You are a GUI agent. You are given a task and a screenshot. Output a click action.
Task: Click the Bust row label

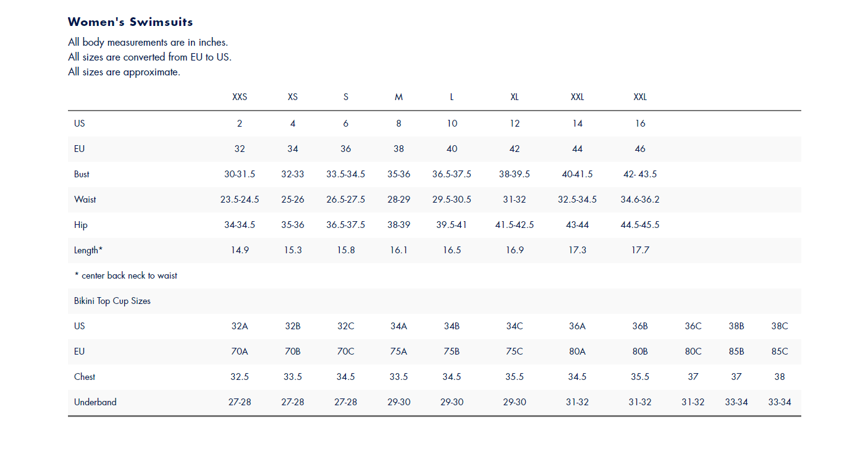coord(82,174)
